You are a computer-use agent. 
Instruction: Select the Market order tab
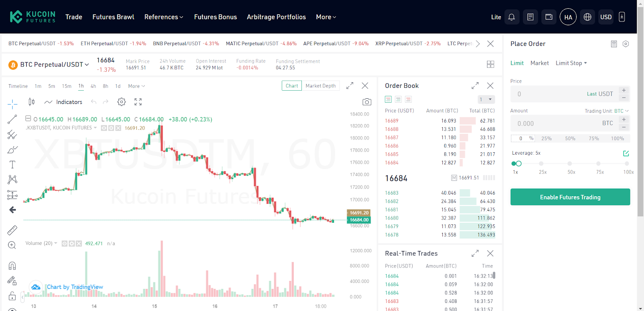(x=539, y=63)
